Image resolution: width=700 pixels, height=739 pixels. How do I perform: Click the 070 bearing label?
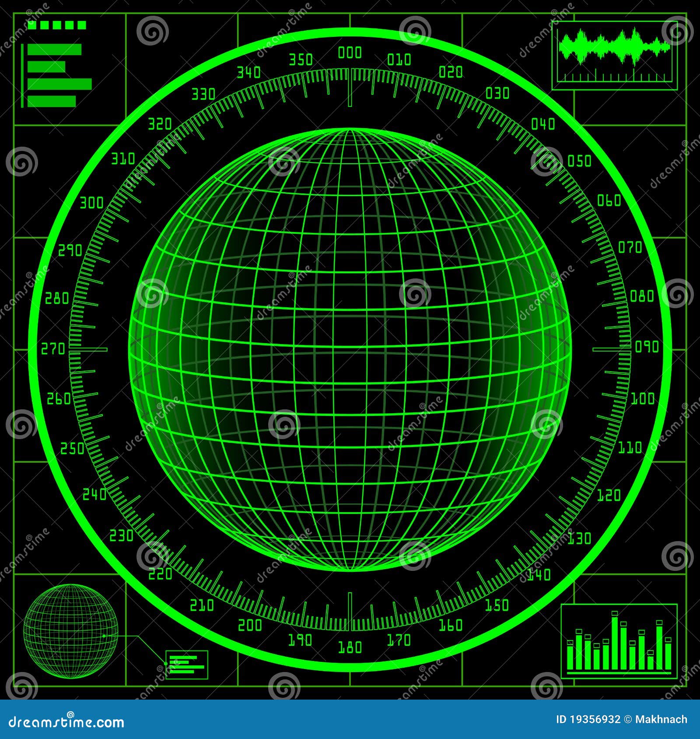coord(630,247)
